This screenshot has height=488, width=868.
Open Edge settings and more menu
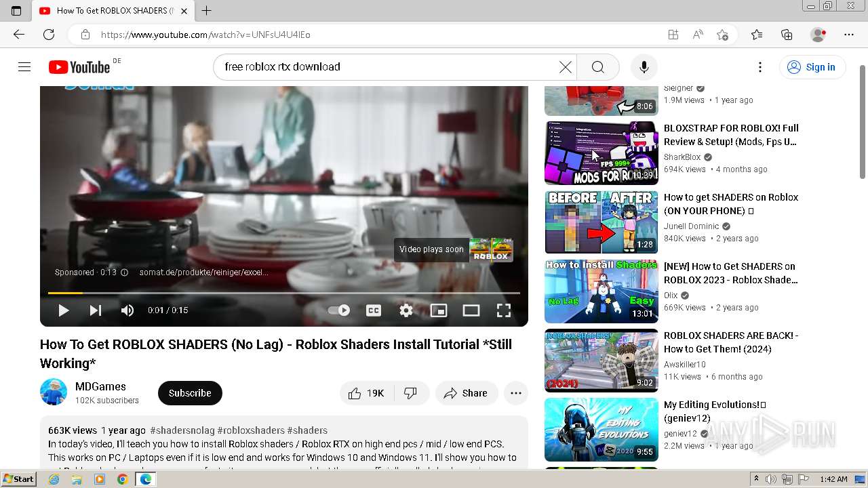click(849, 35)
